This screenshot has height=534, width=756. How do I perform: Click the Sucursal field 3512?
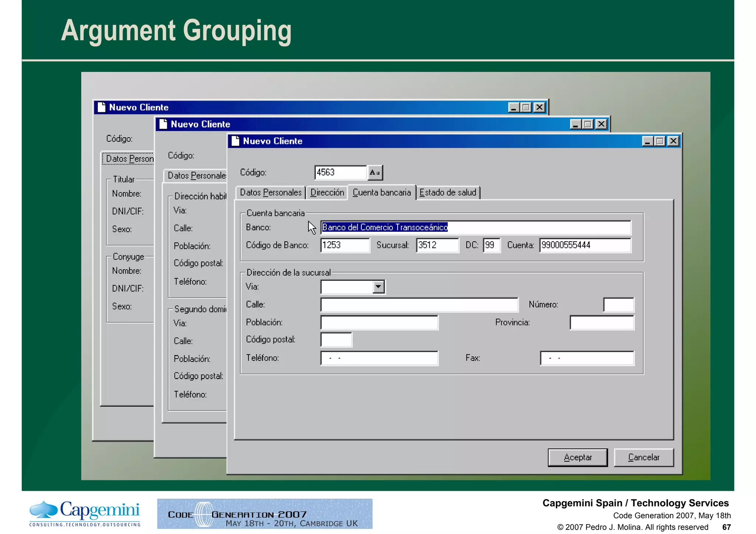click(x=438, y=245)
